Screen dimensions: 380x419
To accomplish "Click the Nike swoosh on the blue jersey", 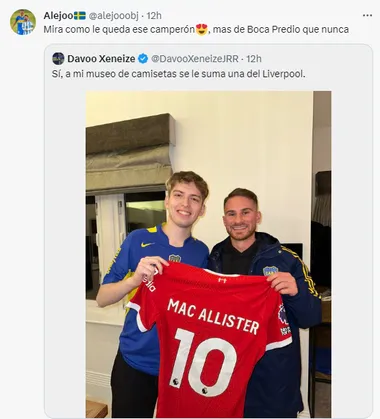I will 147,245.
